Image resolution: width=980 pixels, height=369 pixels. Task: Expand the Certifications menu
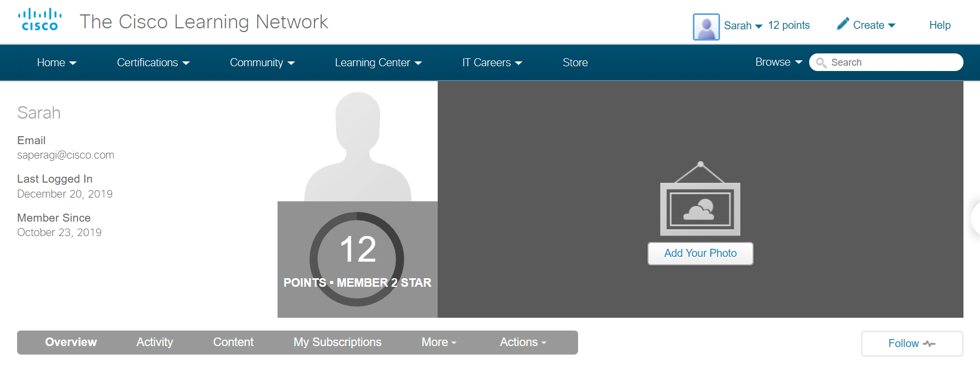click(153, 62)
